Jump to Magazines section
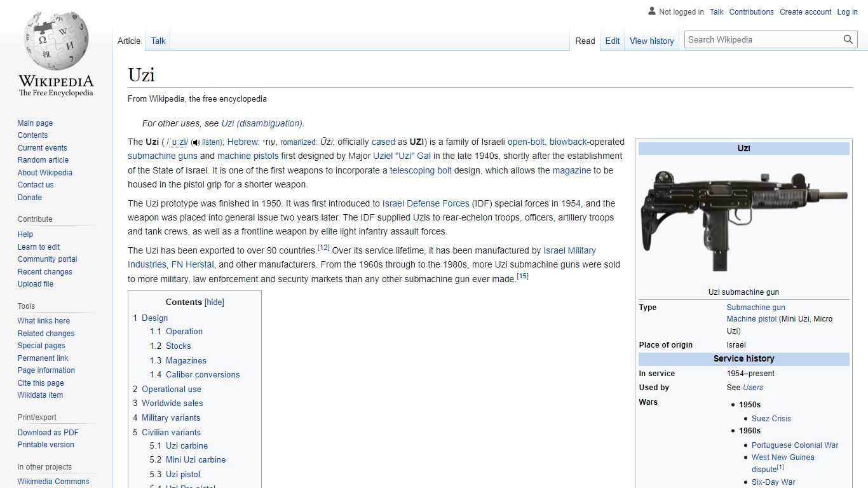Viewport: 868px width, 488px height. tap(186, 361)
